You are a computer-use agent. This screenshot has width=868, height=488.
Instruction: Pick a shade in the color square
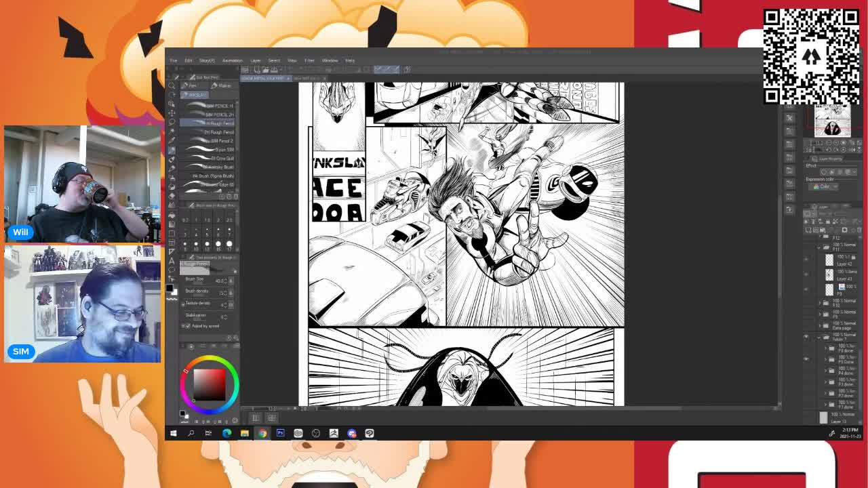[210, 384]
